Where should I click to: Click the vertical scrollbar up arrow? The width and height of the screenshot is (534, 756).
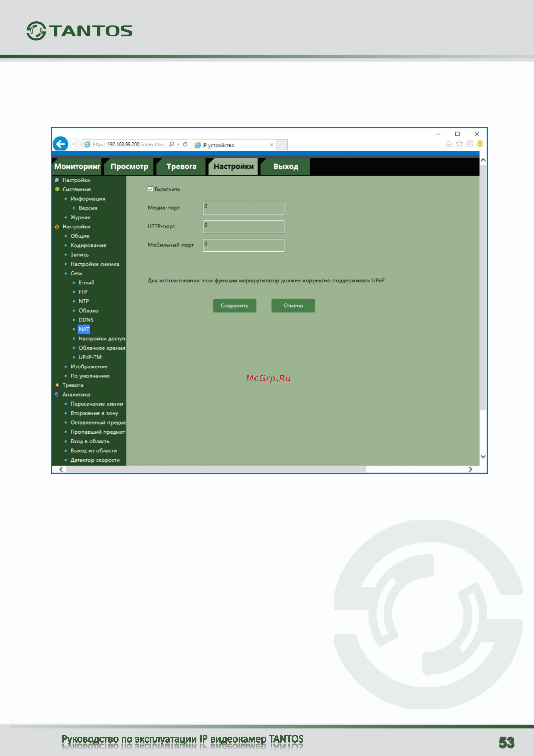click(x=483, y=160)
